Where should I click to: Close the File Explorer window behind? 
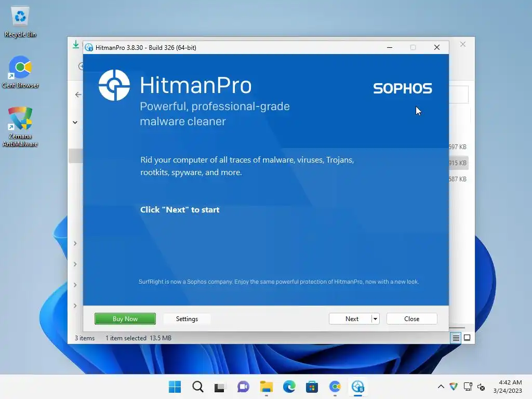[463, 45]
